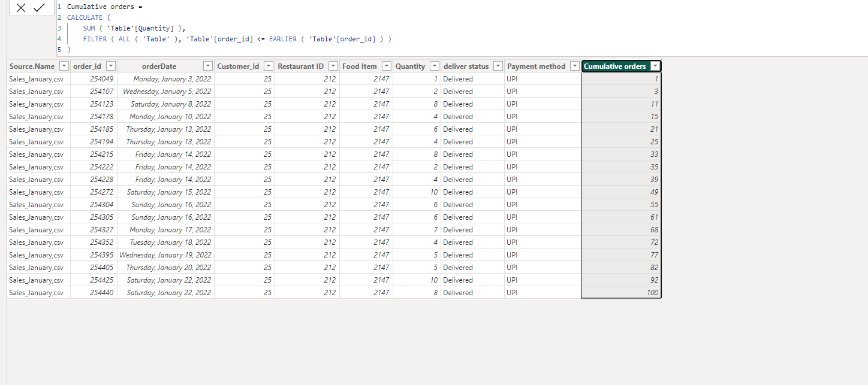Open the Quantity column filter dropdown
Image resolution: width=868 pixels, height=385 pixels.
[435, 66]
